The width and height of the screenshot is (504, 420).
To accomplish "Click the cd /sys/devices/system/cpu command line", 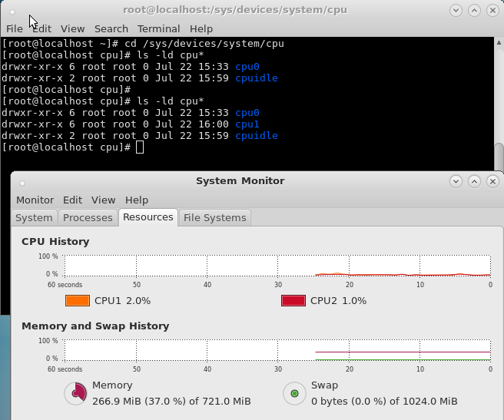I will pyautogui.click(x=204, y=44).
